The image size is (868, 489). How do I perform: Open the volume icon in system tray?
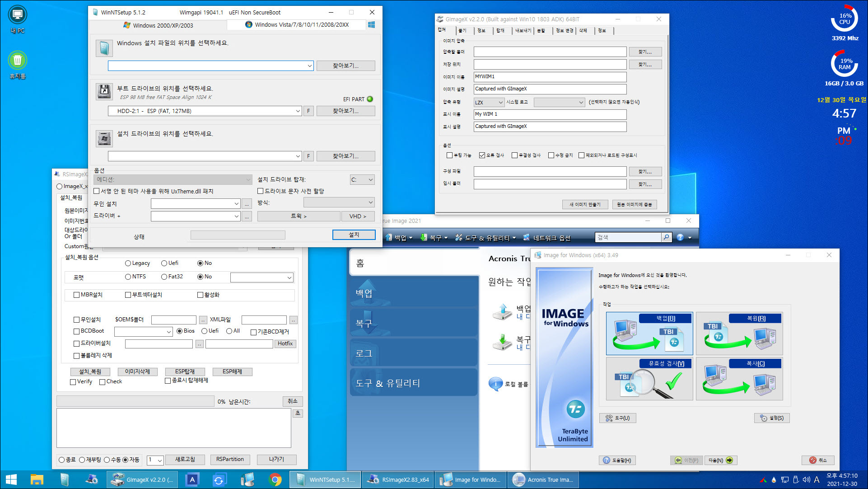click(x=806, y=480)
